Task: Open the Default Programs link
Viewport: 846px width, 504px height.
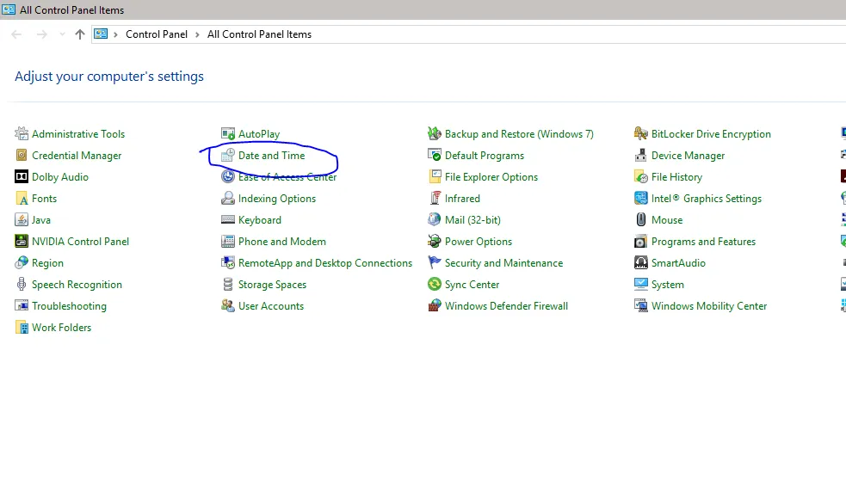Action: pos(485,156)
